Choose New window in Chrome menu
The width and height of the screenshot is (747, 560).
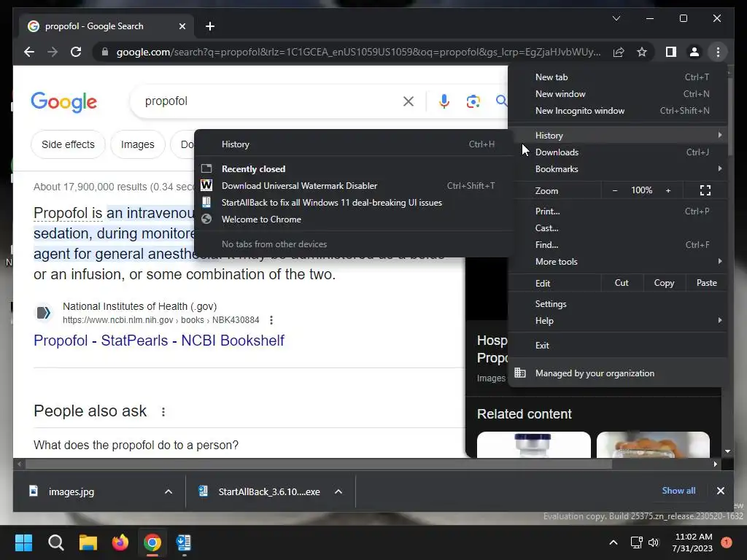pyautogui.click(x=618, y=94)
